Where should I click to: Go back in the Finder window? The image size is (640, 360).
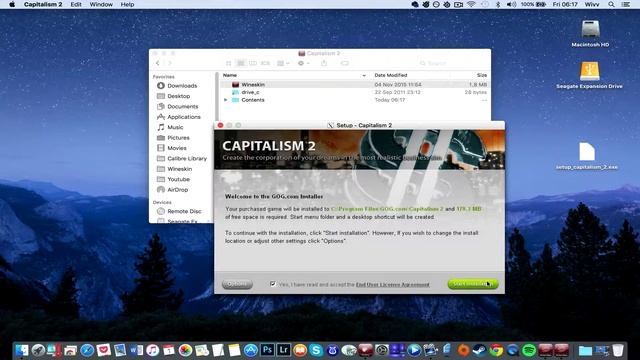(x=158, y=63)
